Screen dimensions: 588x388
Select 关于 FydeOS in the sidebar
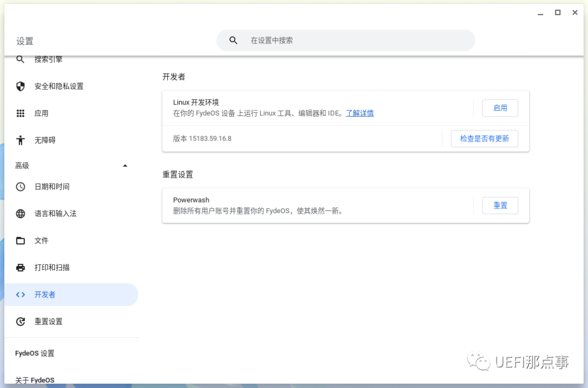(35, 380)
